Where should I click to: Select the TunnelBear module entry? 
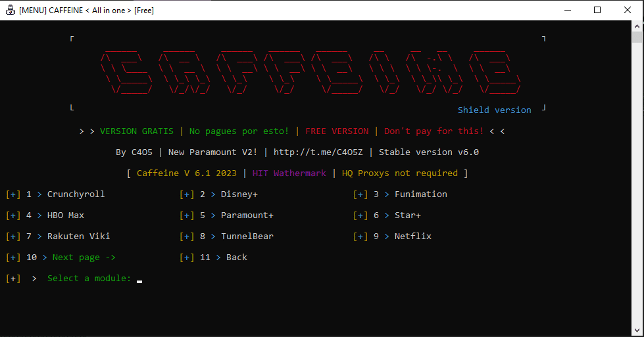pos(227,236)
